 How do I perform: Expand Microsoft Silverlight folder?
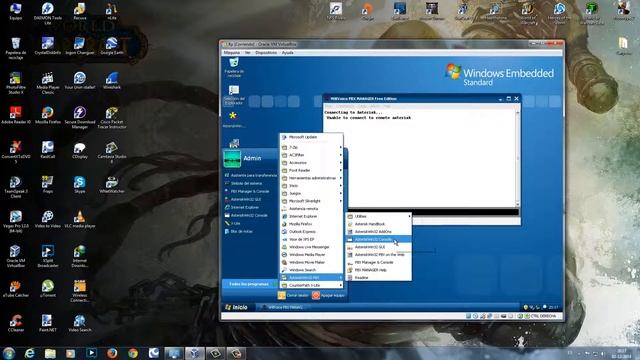point(311,201)
